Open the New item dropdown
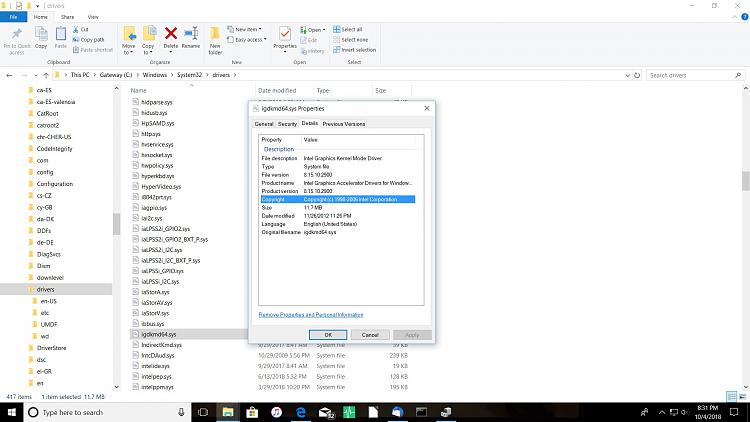750x422 pixels. pos(244,29)
